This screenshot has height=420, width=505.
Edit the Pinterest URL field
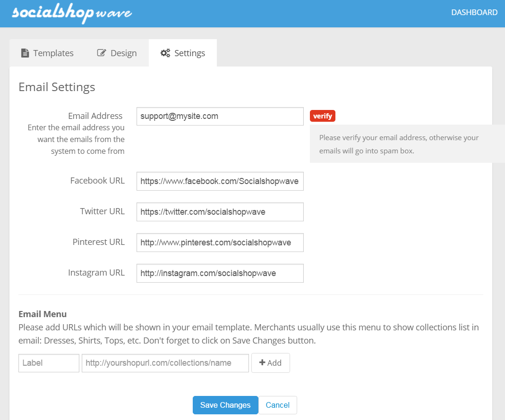(x=220, y=243)
